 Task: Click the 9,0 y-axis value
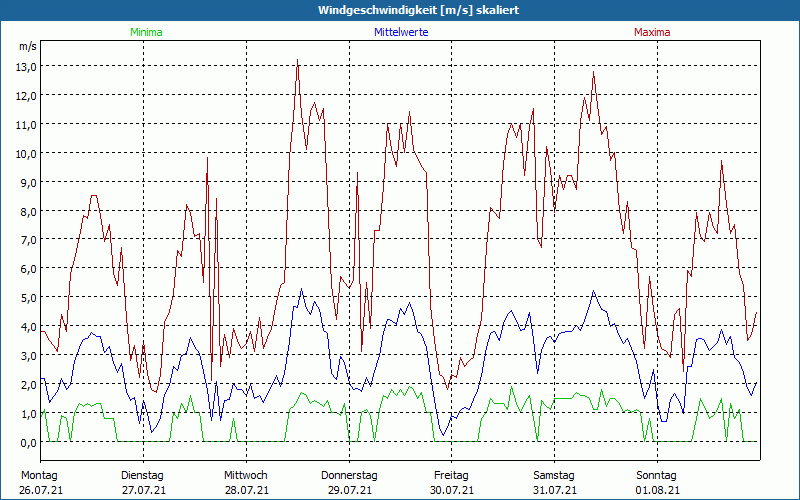coord(28,183)
